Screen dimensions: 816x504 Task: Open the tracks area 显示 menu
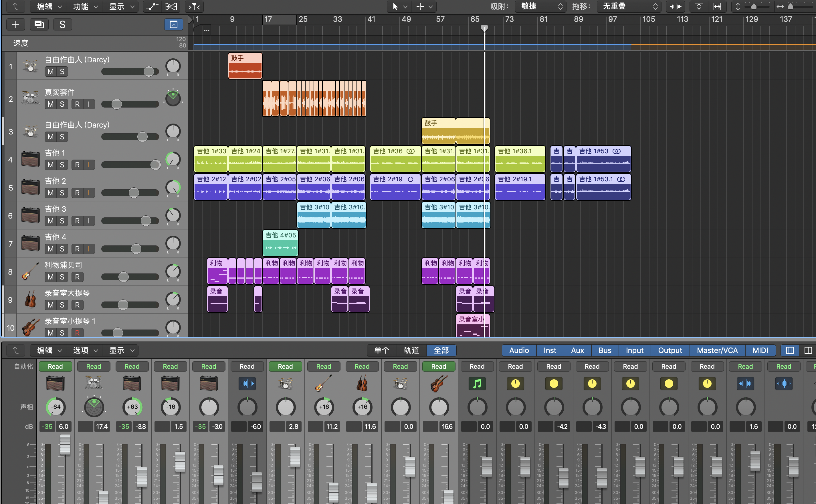pyautogui.click(x=121, y=6)
